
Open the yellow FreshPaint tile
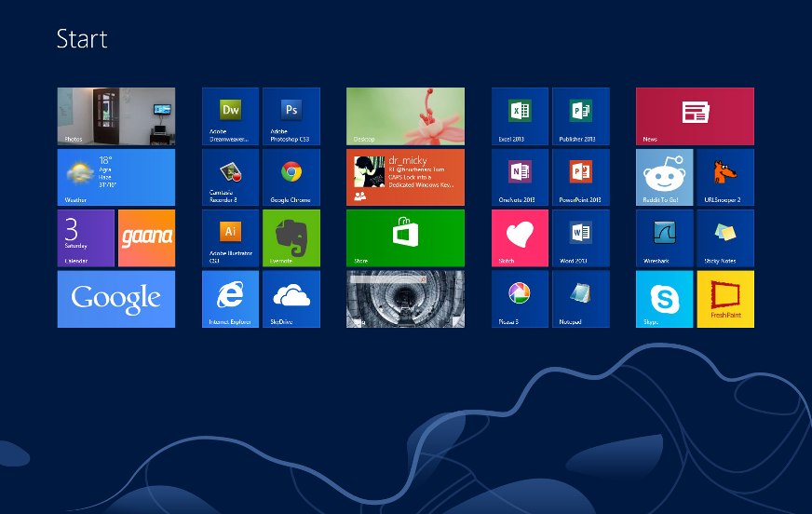point(725,299)
